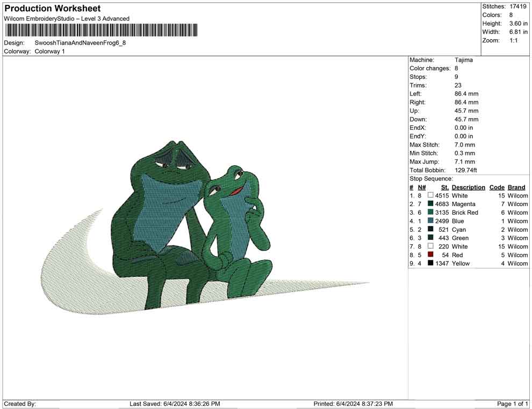Click the Brand column header
Image resolution: width=532 pixels, height=409 pixels.
(516, 187)
